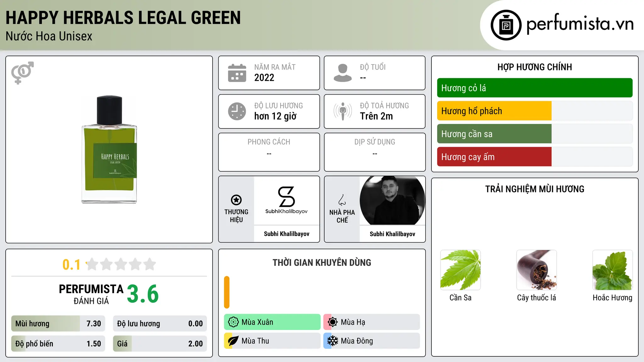
Task: Click the THỜI GIAN KHUYÊN DÙNG heading
Action: (x=322, y=263)
